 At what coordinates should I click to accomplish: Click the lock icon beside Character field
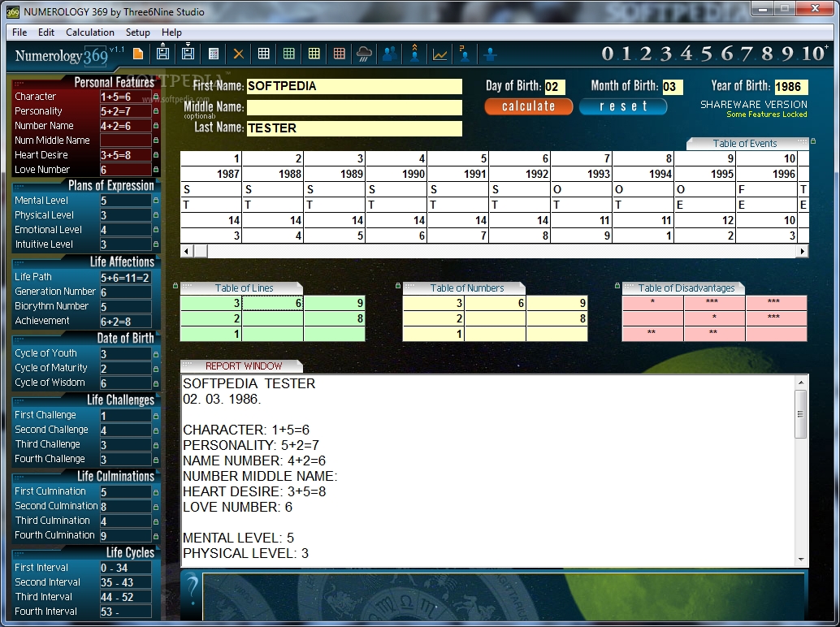tap(156, 97)
